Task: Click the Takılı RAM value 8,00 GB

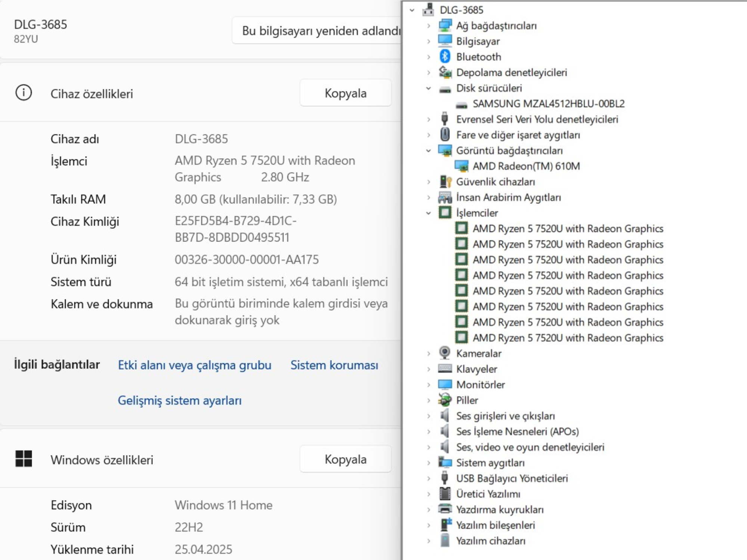Action: coord(255,199)
